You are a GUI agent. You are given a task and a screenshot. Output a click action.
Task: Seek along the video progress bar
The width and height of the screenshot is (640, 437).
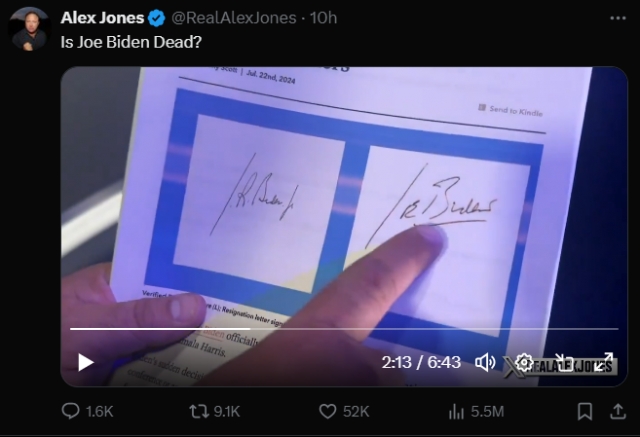[x=344, y=328]
